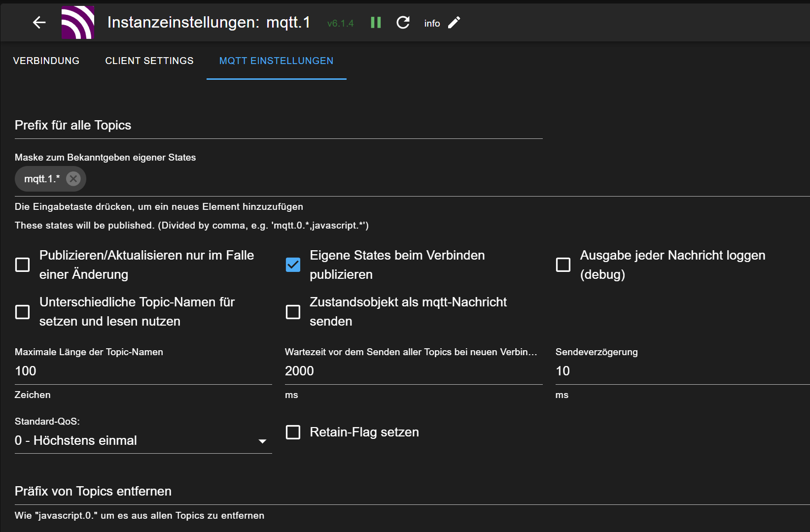This screenshot has width=810, height=532.
Task: Restart the instance via reload icon
Action: pyautogui.click(x=403, y=23)
